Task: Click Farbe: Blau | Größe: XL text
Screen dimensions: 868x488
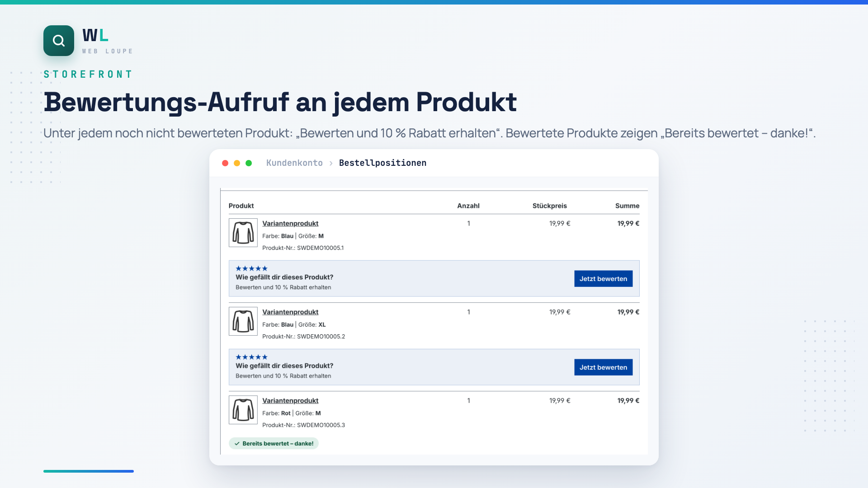Action: click(x=294, y=324)
